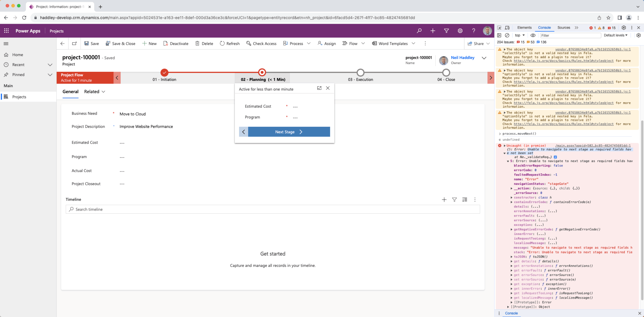
Task: Open the Default levels dropdown
Action: point(616,35)
